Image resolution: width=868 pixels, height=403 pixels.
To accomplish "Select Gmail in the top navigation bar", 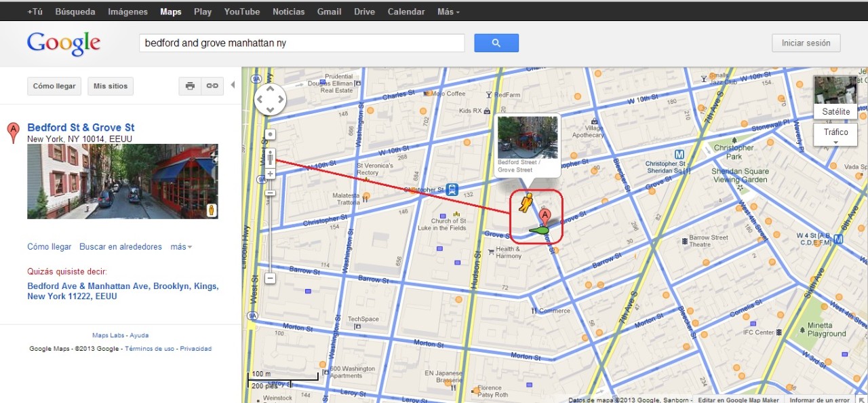I will pyautogui.click(x=329, y=12).
